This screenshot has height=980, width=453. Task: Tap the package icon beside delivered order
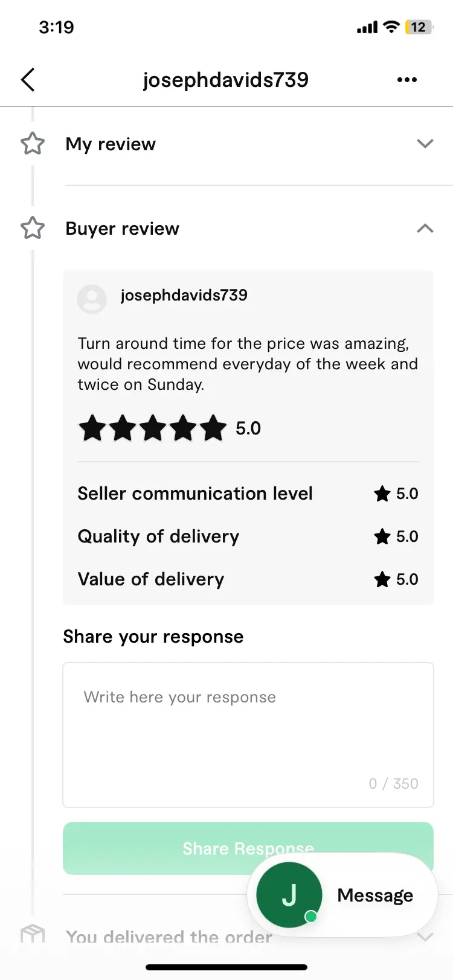coord(33,934)
